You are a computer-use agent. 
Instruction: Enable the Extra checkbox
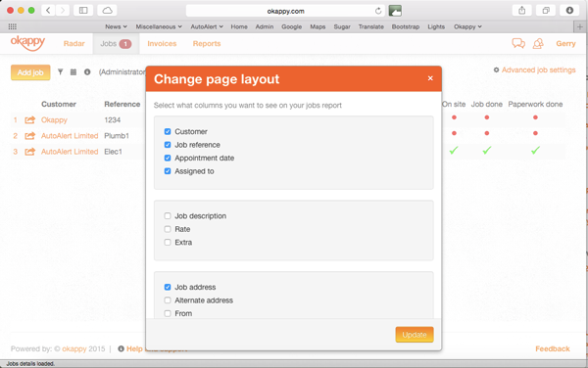pyautogui.click(x=168, y=242)
